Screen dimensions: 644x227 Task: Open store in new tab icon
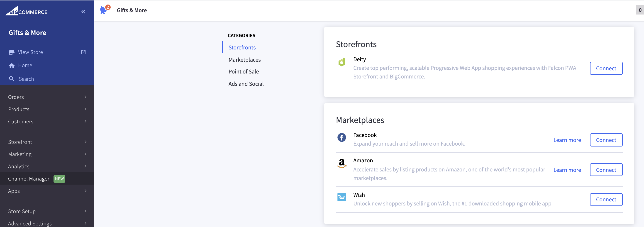83,52
